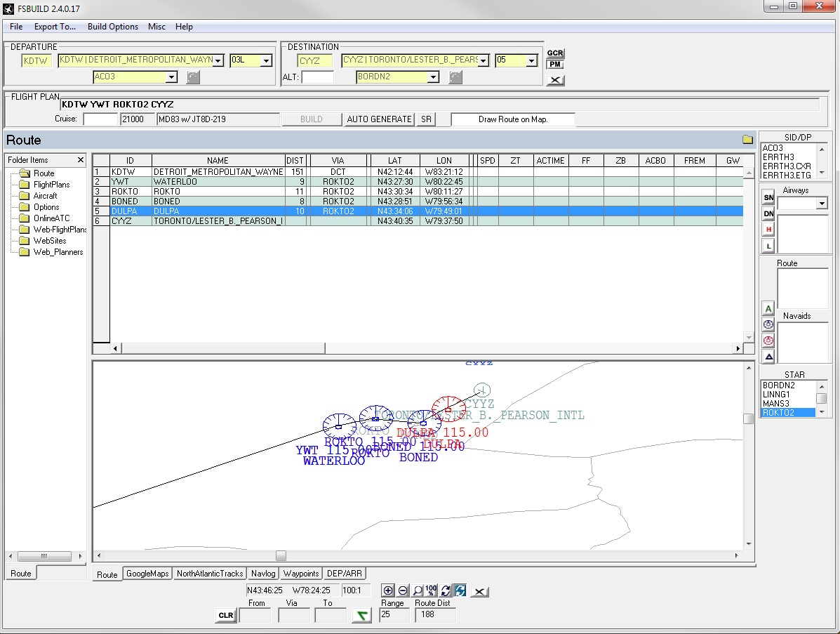Click the flight plan route text field
The image size is (840, 634).
coord(439,105)
